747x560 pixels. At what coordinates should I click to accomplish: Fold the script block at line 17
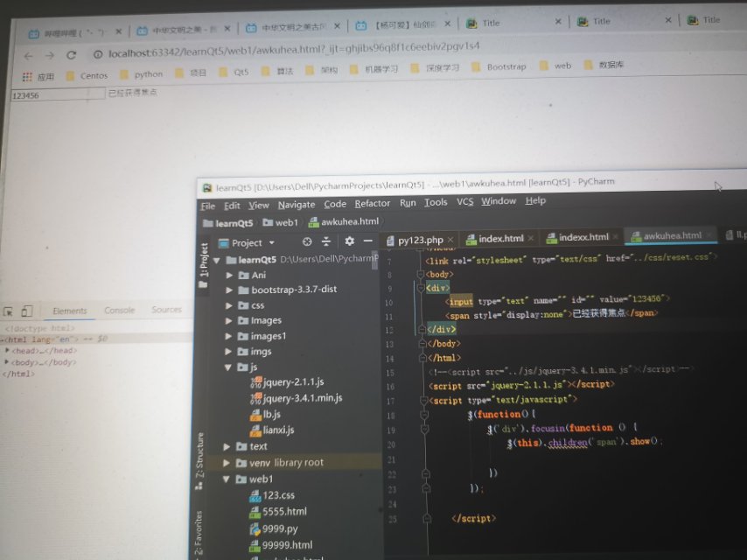point(423,401)
